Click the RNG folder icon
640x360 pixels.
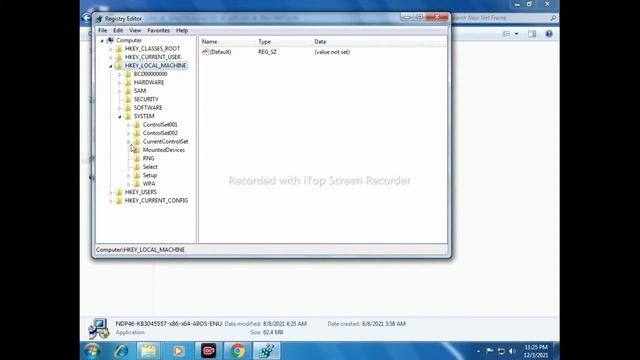(x=137, y=158)
